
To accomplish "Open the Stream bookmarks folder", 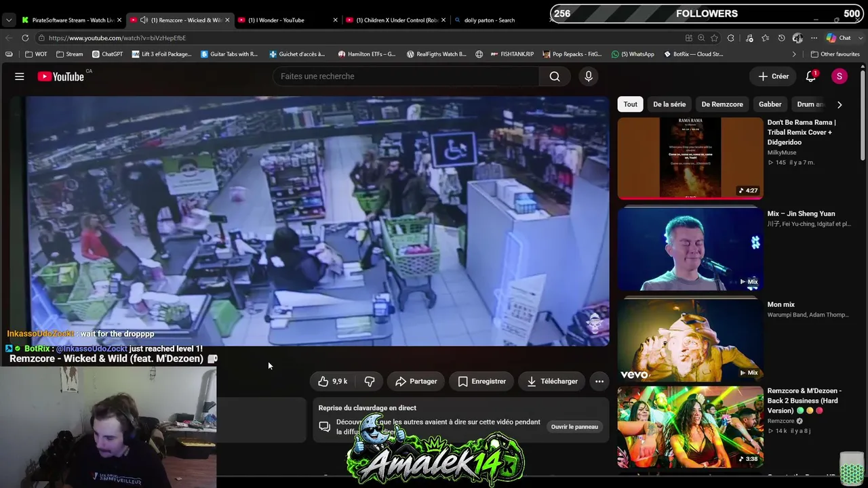I will tap(70, 54).
